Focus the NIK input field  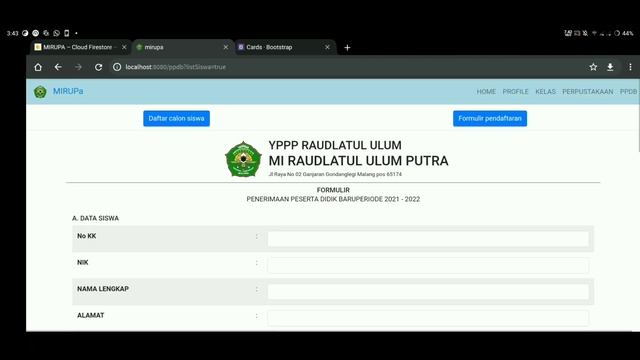pyautogui.click(x=428, y=265)
